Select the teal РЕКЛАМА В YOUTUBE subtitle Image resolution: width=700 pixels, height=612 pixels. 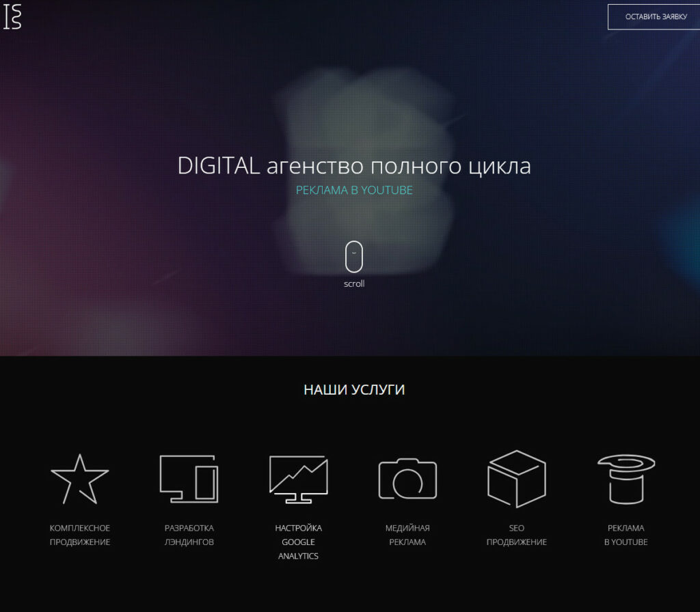pos(354,191)
